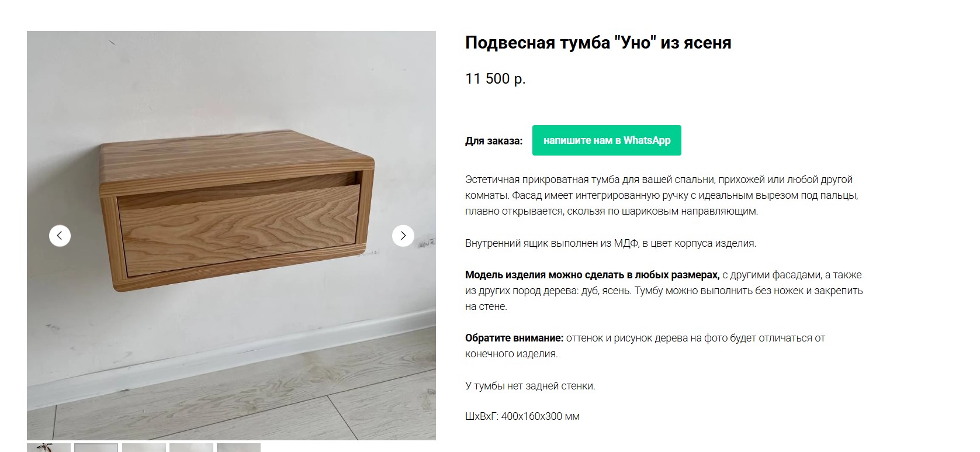
Task: Go to the previous product photo
Action: (x=60, y=236)
